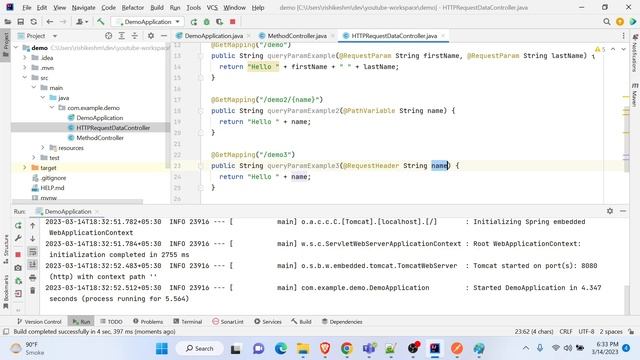Click the CRLF line separator status
The height and width of the screenshot is (360, 640).
tap(566, 331)
